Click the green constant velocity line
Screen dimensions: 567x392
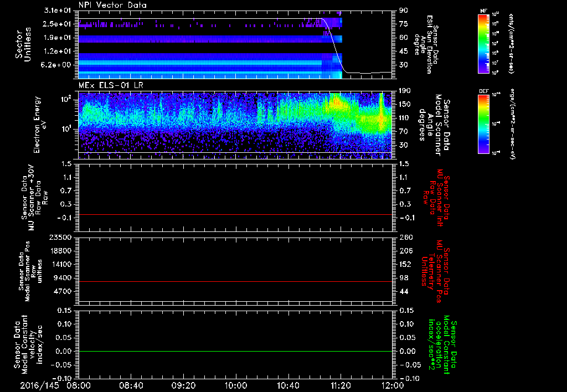[235, 352]
